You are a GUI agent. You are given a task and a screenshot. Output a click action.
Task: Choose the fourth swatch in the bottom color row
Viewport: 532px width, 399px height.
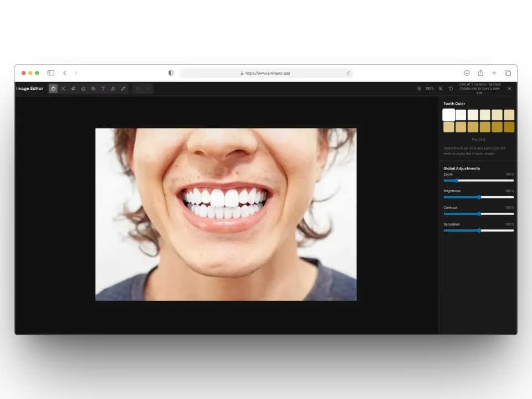pos(485,127)
